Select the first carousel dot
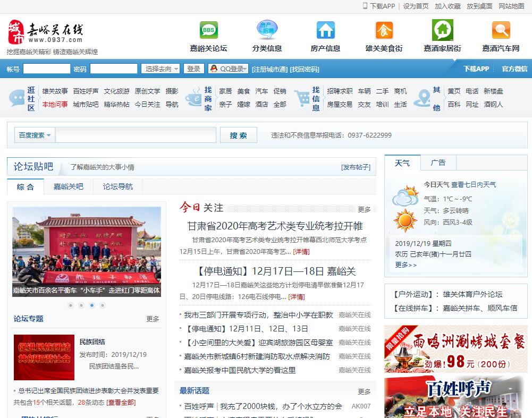The image size is (532, 418). pos(71,305)
